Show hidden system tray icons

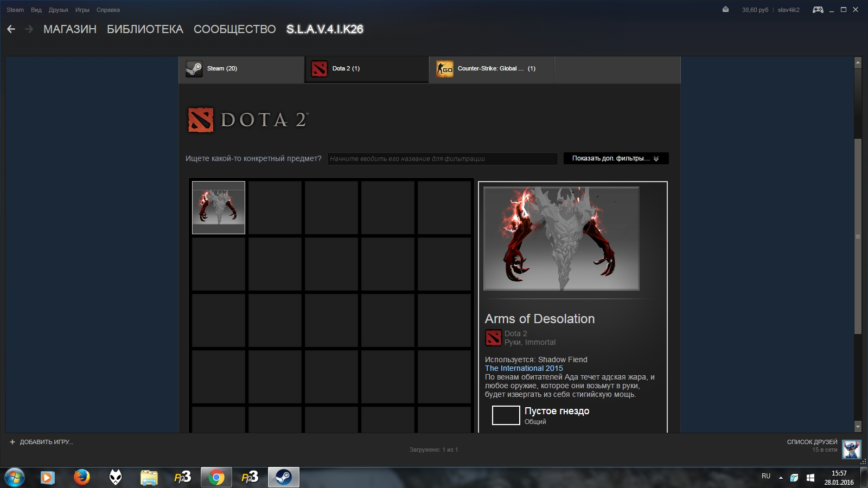[x=781, y=478]
